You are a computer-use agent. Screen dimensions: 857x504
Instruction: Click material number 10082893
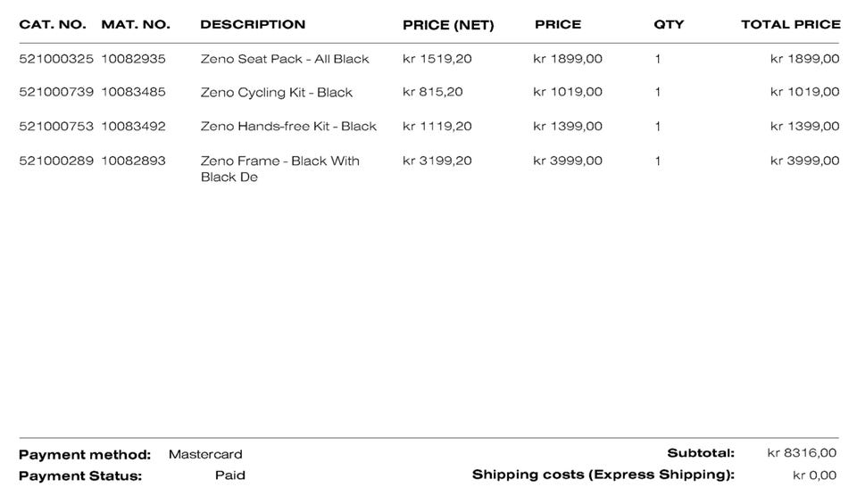(x=133, y=161)
